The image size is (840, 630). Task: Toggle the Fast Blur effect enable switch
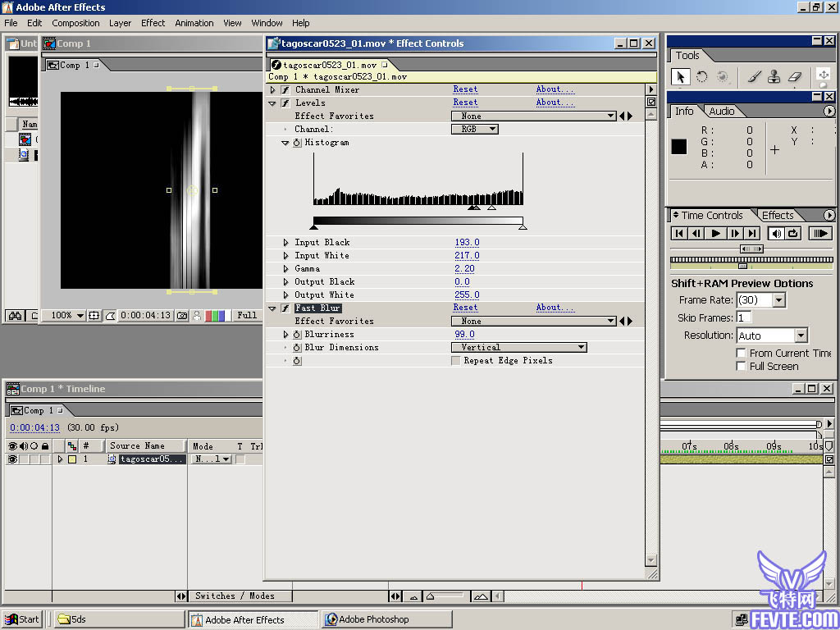[x=285, y=308]
